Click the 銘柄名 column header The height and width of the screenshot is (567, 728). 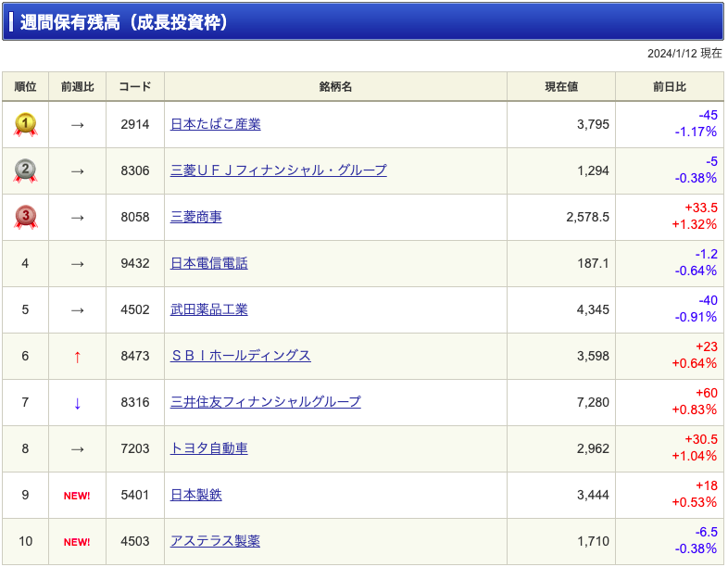tap(335, 87)
